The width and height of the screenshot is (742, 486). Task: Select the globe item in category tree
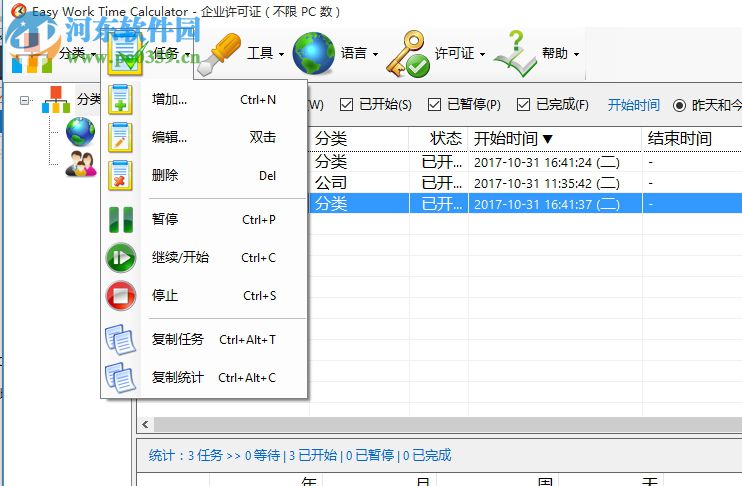click(x=80, y=132)
